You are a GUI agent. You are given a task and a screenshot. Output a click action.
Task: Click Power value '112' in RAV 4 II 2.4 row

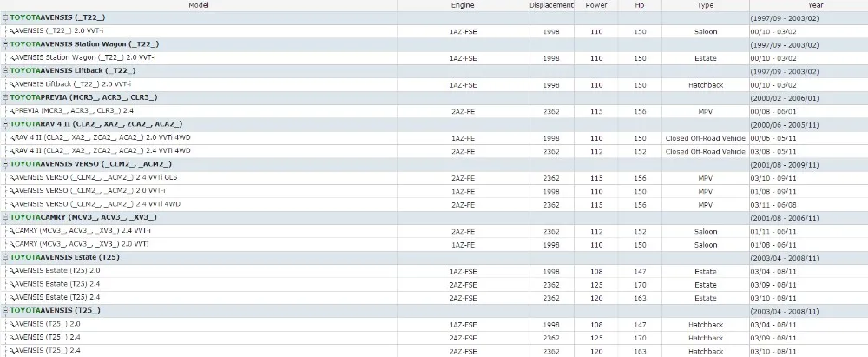[x=596, y=151]
